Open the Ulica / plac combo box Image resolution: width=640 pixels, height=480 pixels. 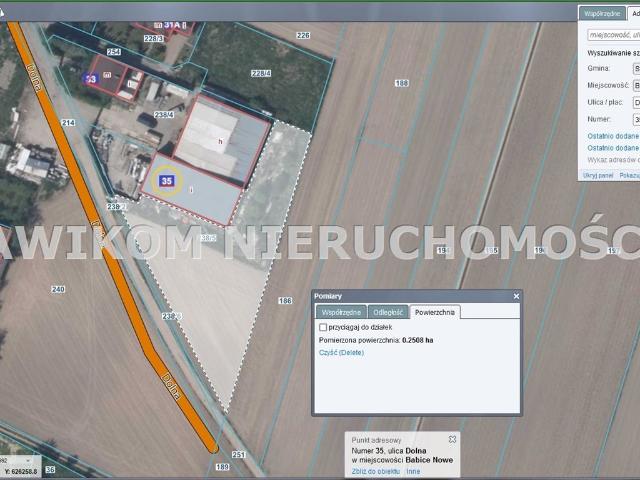click(x=636, y=102)
